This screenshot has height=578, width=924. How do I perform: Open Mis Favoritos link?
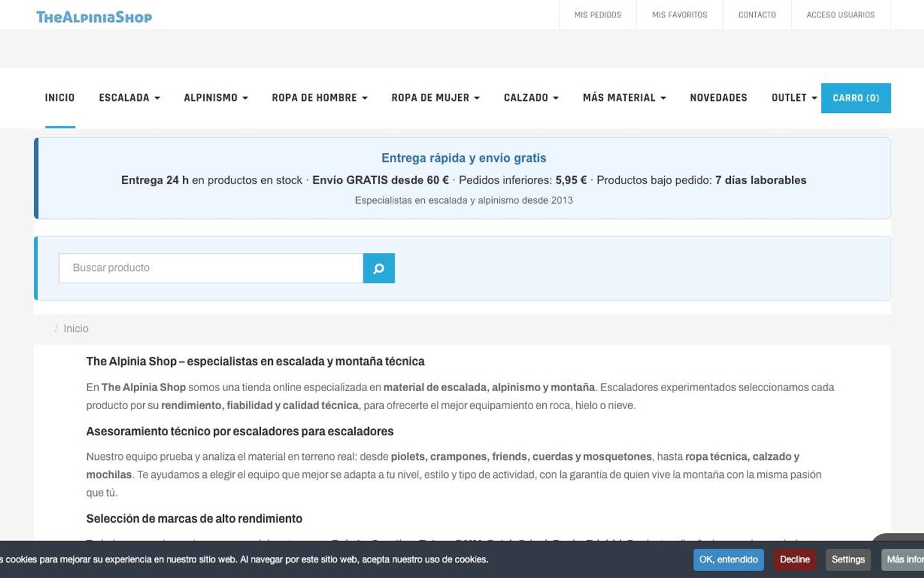680,15
